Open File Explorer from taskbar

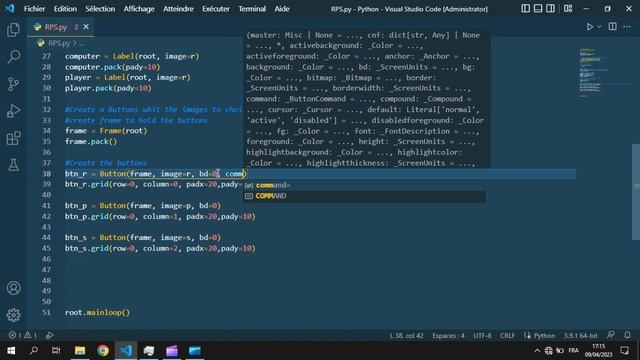click(x=80, y=351)
